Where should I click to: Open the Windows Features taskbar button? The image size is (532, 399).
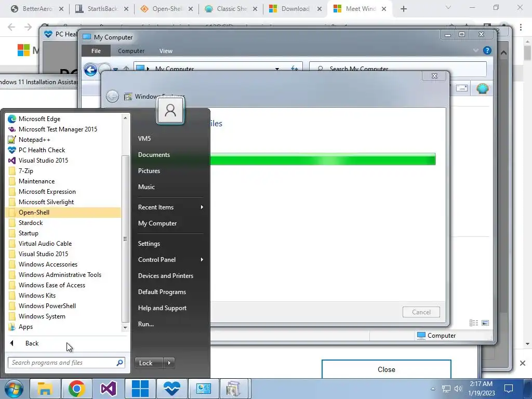(x=234, y=389)
